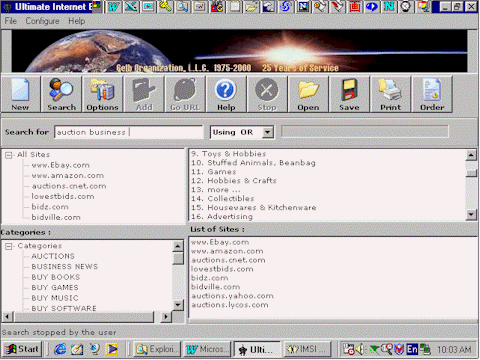The height and width of the screenshot is (360, 480).
Task: Click result '11. Games'
Action: click(x=213, y=172)
